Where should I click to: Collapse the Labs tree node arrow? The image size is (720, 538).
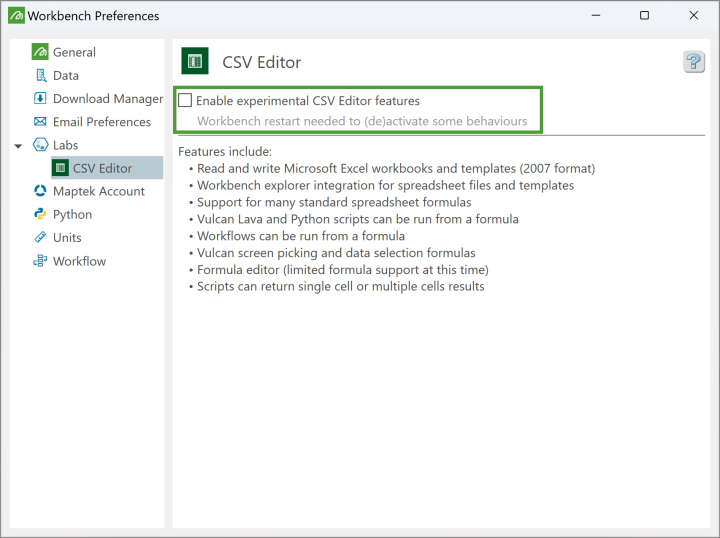(18, 146)
